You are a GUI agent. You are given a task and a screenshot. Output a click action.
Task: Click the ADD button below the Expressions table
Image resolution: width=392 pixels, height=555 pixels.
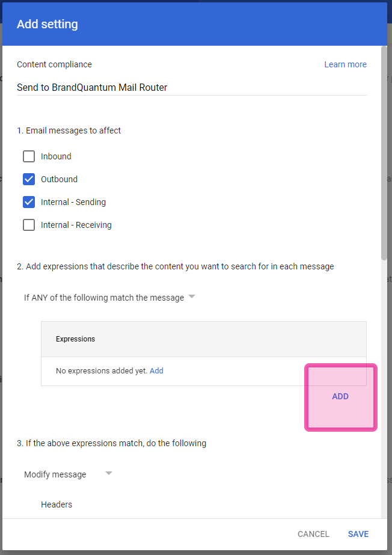pos(340,396)
